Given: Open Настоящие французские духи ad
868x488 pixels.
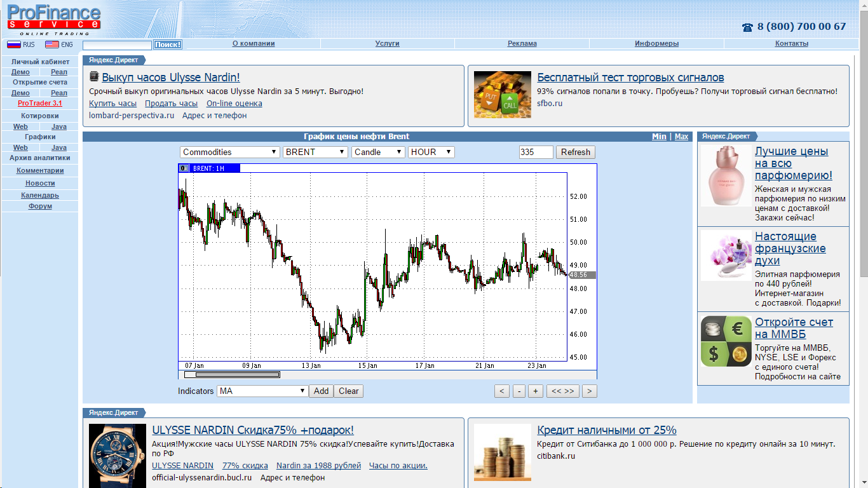Looking at the screenshot, I should pos(790,248).
